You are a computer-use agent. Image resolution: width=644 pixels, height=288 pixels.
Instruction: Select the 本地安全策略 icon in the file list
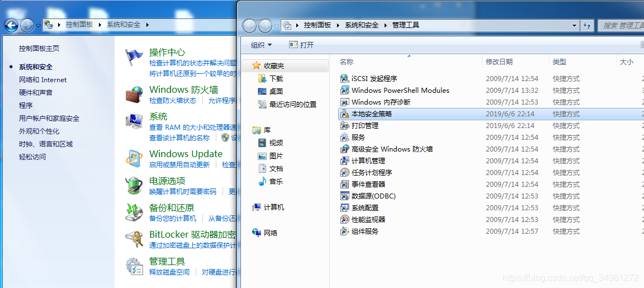345,114
